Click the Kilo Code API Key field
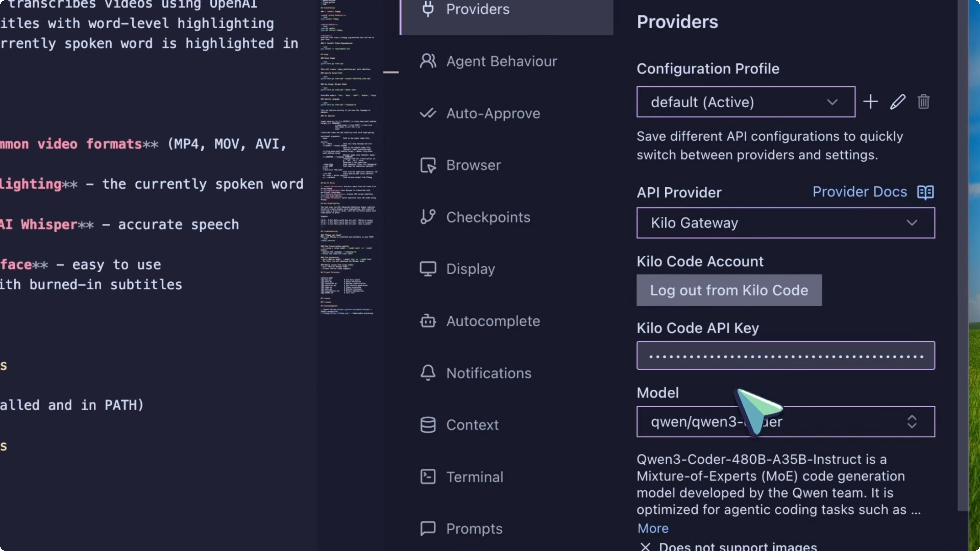The width and height of the screenshot is (980, 551). tap(786, 356)
